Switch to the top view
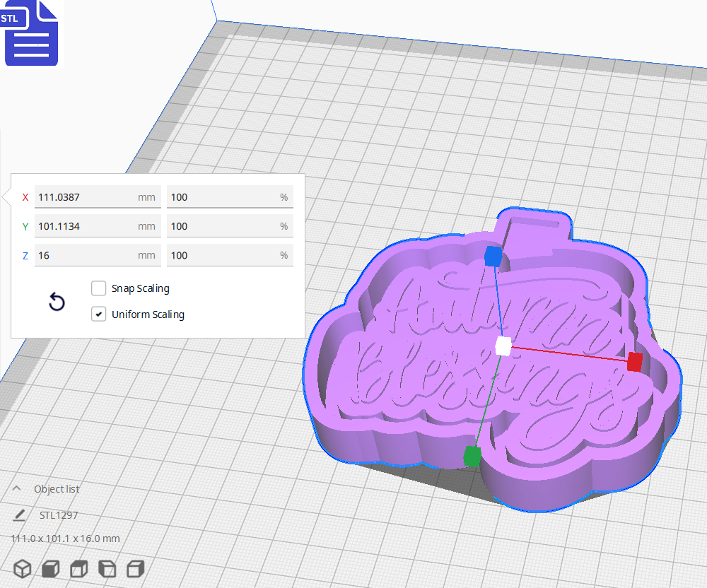Screen dimensions: 707x588 point(78,568)
